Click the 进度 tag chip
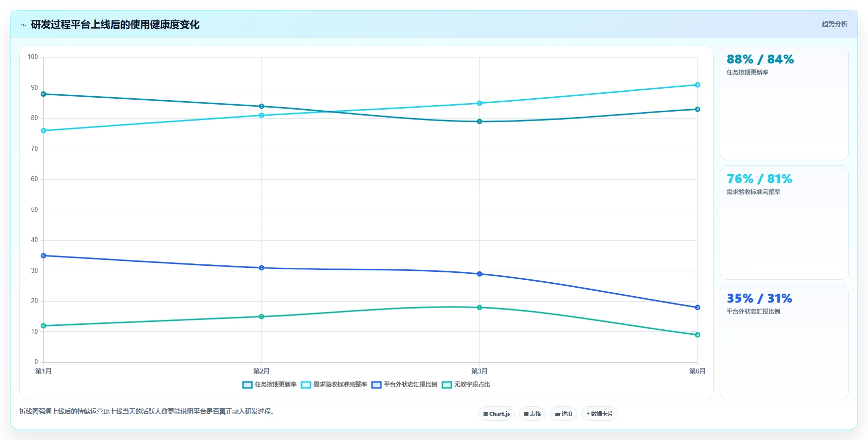 coord(563,414)
